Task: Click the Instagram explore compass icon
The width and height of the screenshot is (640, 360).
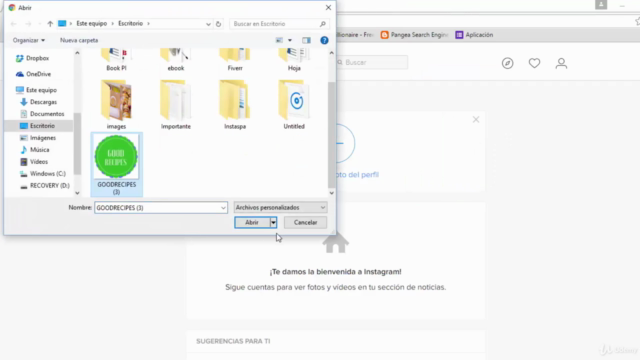Action: point(507,63)
